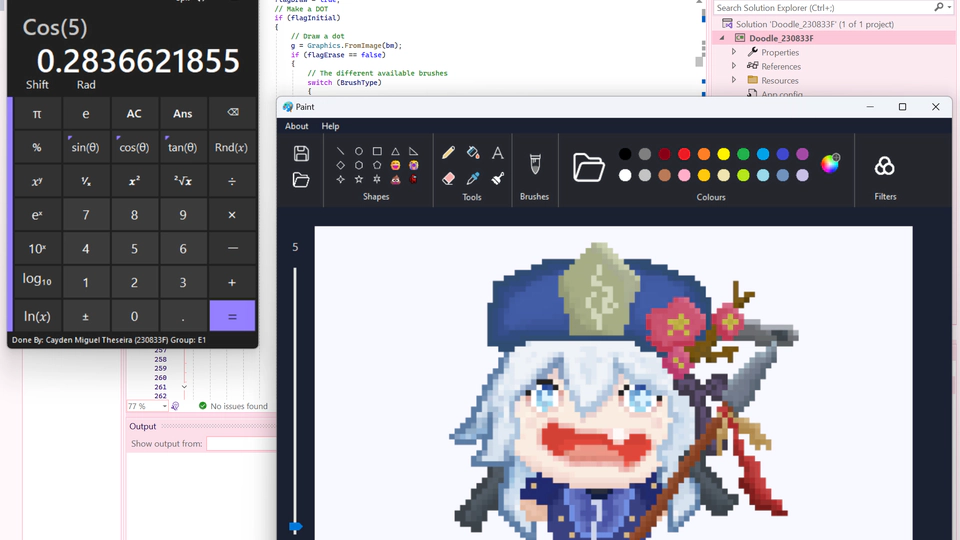The width and height of the screenshot is (960, 540).
Task: Expand the Properties node in Solution Explorer
Action: tap(734, 52)
